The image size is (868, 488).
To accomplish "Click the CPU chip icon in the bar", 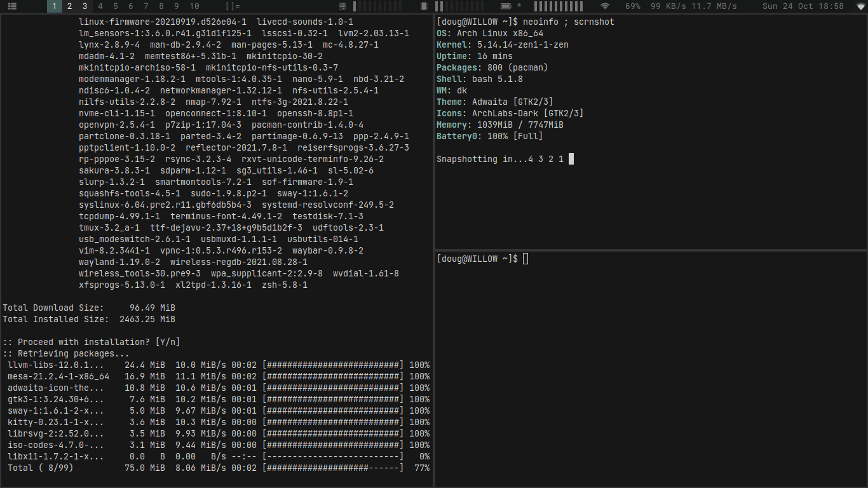I will pos(424,6).
